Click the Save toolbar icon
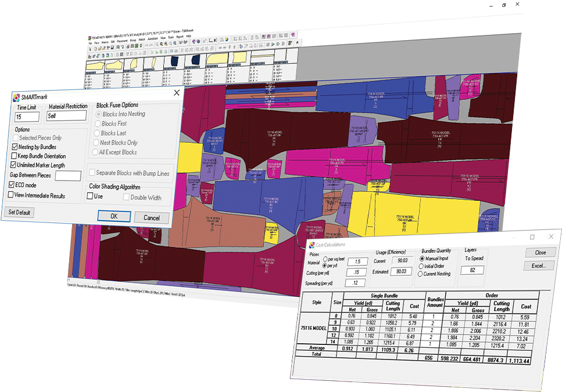562x392 pixels. click(x=112, y=47)
